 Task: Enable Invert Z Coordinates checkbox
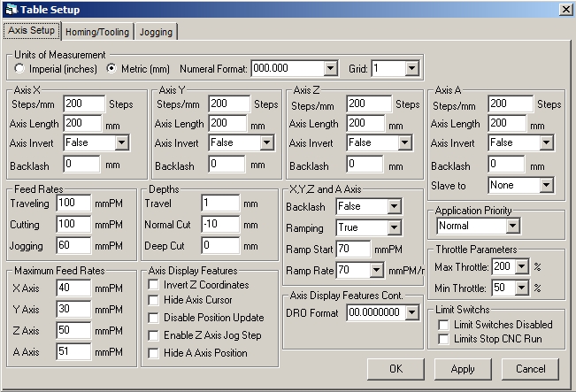pyautogui.click(x=153, y=285)
